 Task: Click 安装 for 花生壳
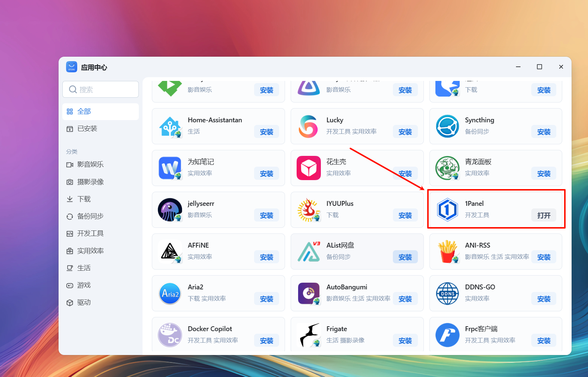[x=405, y=174]
